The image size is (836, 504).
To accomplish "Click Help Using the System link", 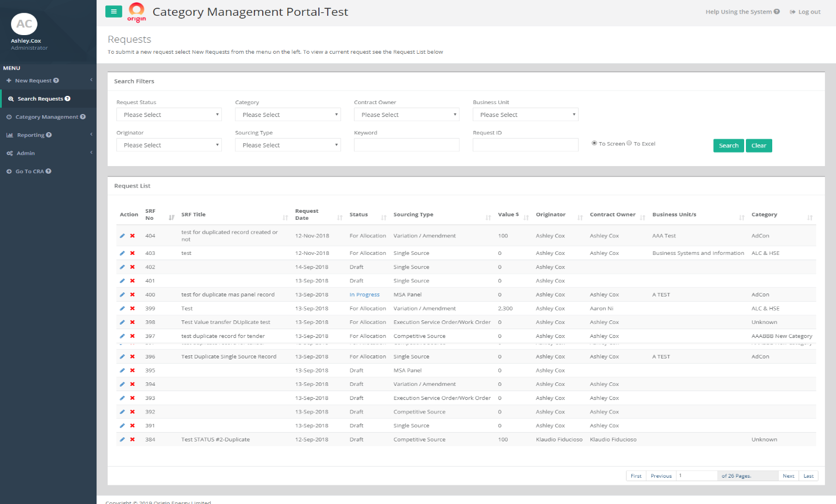I will [x=742, y=12].
